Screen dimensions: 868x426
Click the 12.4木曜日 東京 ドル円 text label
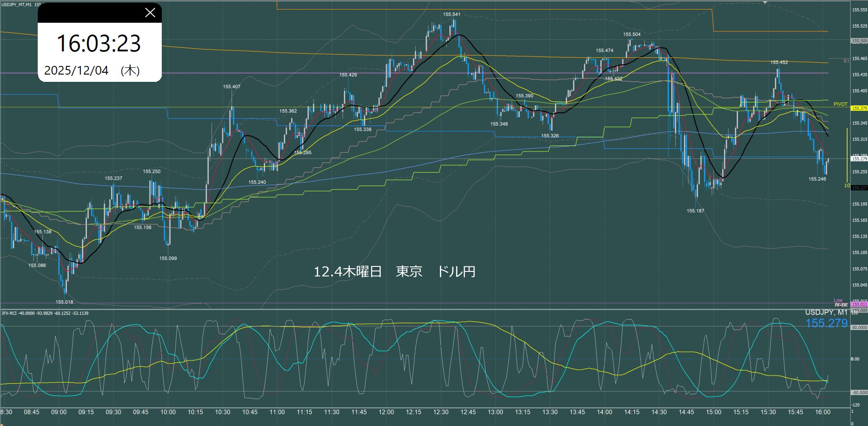pos(394,272)
